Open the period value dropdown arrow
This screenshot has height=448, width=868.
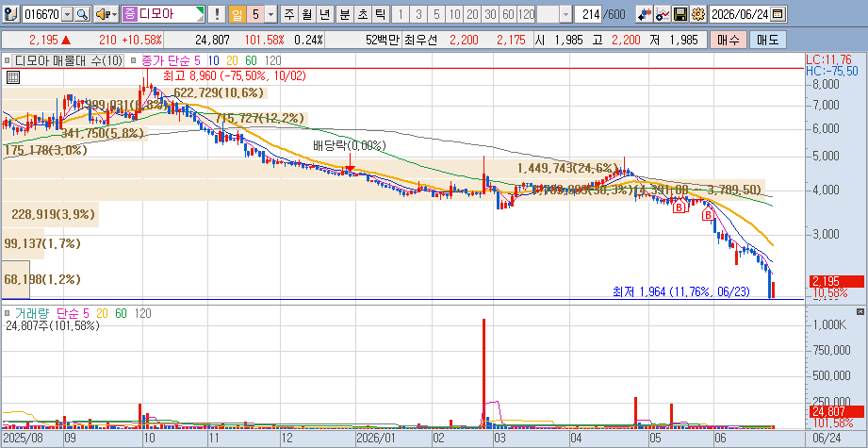pyautogui.click(x=270, y=14)
